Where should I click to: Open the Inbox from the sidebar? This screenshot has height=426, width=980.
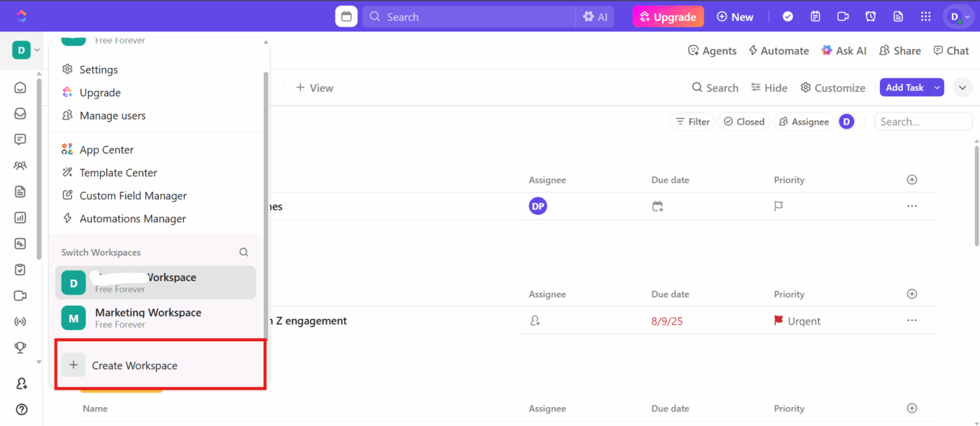[20, 113]
